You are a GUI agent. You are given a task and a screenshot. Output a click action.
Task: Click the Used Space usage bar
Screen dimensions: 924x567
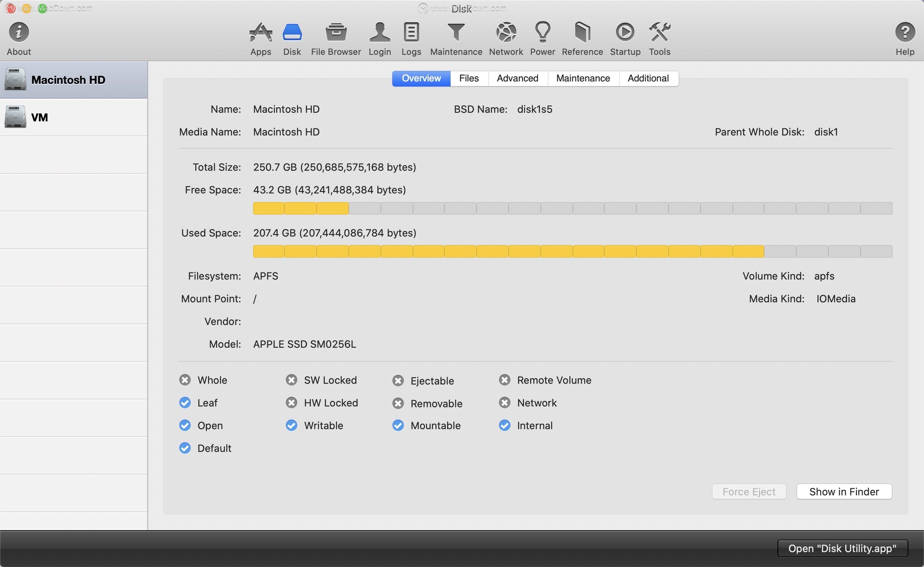(x=573, y=251)
